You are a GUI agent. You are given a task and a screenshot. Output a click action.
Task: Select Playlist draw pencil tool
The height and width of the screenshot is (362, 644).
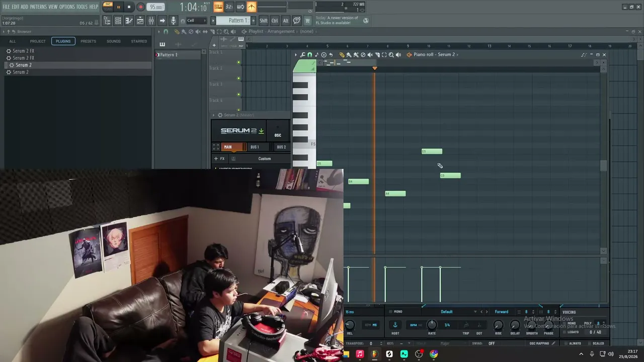click(177, 32)
